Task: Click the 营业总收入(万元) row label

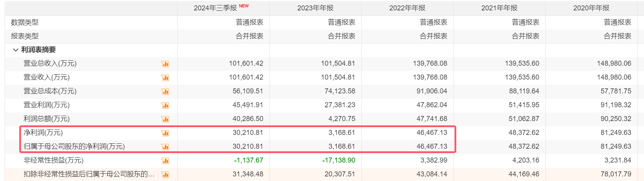Action: point(50,63)
